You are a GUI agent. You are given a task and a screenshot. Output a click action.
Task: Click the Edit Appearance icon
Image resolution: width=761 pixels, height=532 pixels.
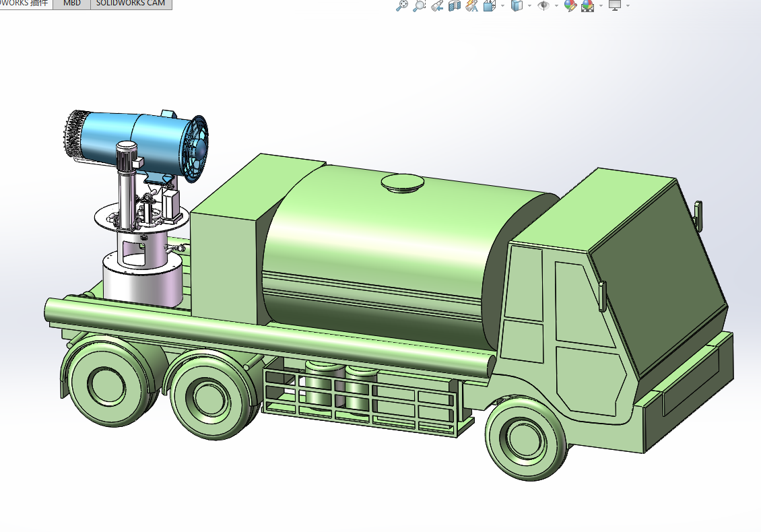[570, 5]
